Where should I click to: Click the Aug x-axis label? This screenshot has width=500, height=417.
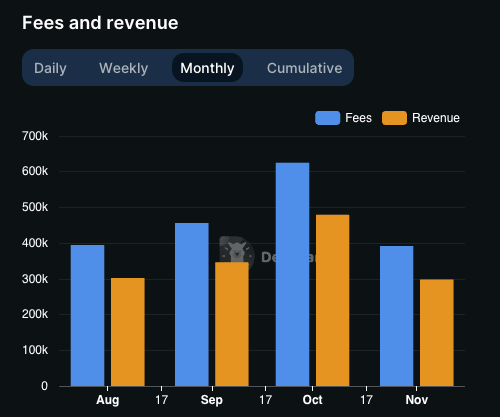pyautogui.click(x=107, y=400)
